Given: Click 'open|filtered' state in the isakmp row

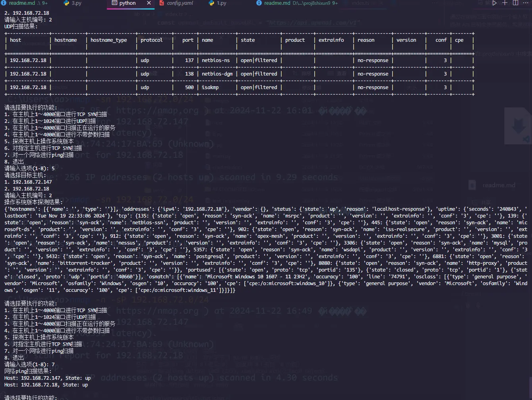Looking at the screenshot, I should pos(259,87).
